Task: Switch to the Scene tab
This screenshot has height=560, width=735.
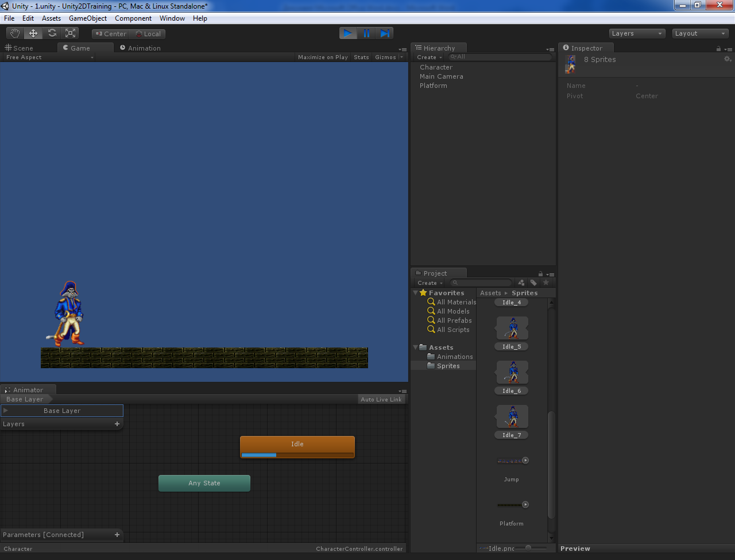Action: tap(20, 48)
